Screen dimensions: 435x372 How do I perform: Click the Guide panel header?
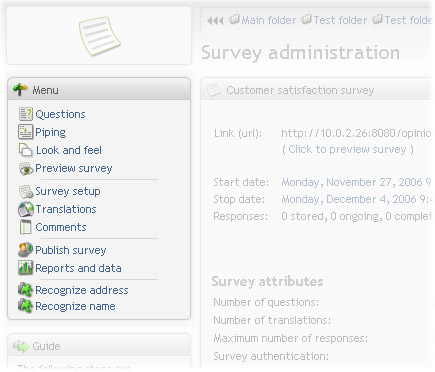point(99,346)
